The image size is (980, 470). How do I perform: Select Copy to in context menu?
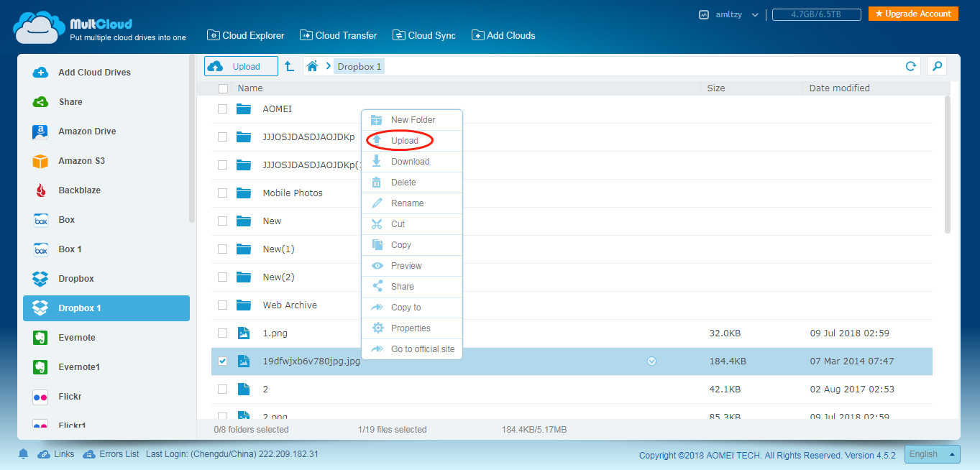406,308
